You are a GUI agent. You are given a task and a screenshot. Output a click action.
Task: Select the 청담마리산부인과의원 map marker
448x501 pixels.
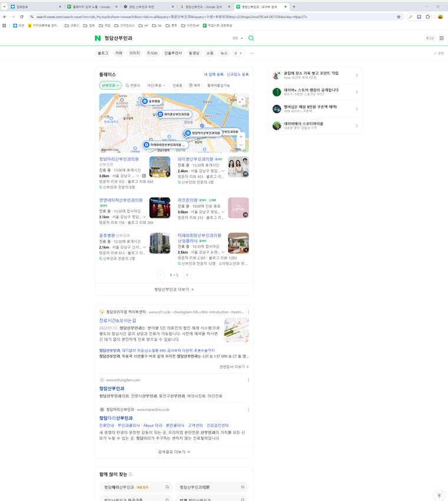pos(203,133)
